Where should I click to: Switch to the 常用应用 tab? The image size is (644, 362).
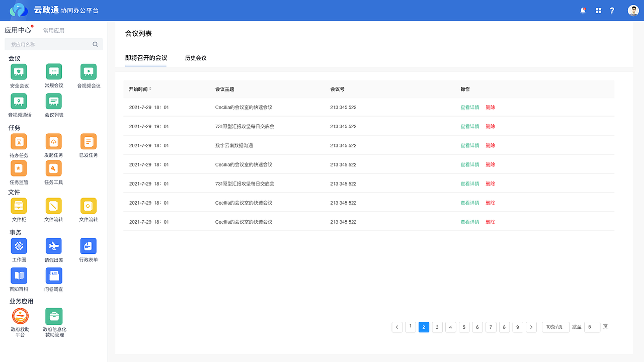[x=54, y=30]
